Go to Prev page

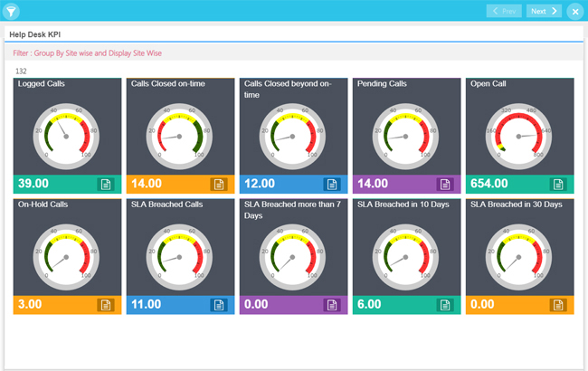click(504, 11)
